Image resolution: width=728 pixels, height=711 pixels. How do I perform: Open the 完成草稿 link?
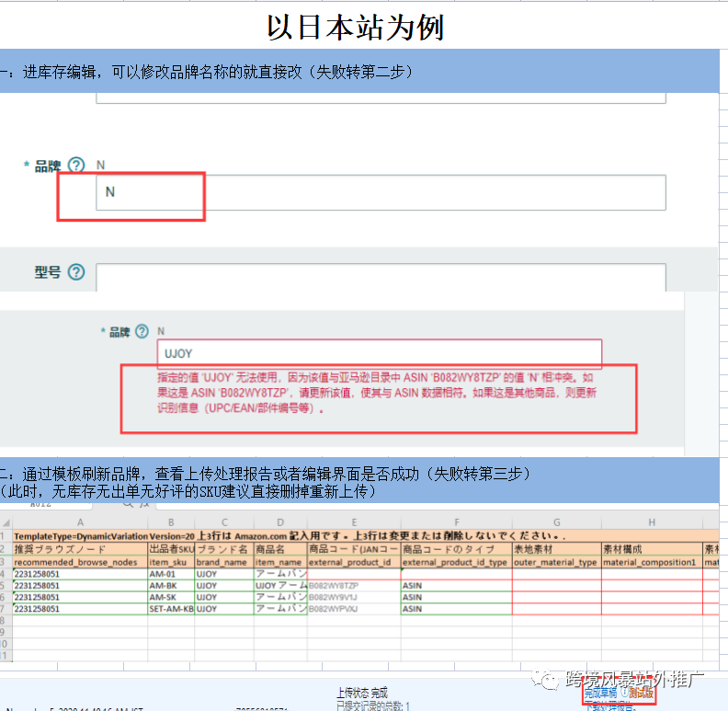point(600,693)
